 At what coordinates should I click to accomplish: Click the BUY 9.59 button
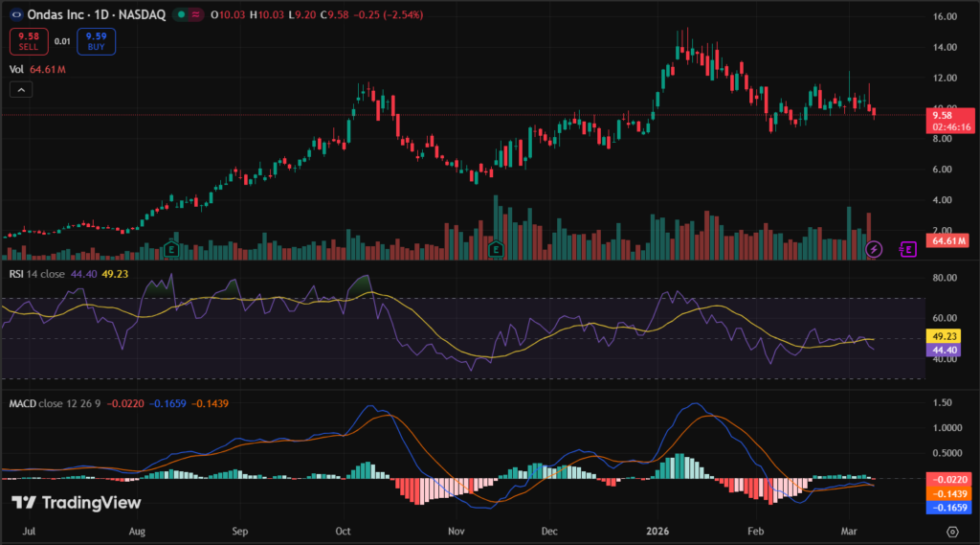point(96,41)
